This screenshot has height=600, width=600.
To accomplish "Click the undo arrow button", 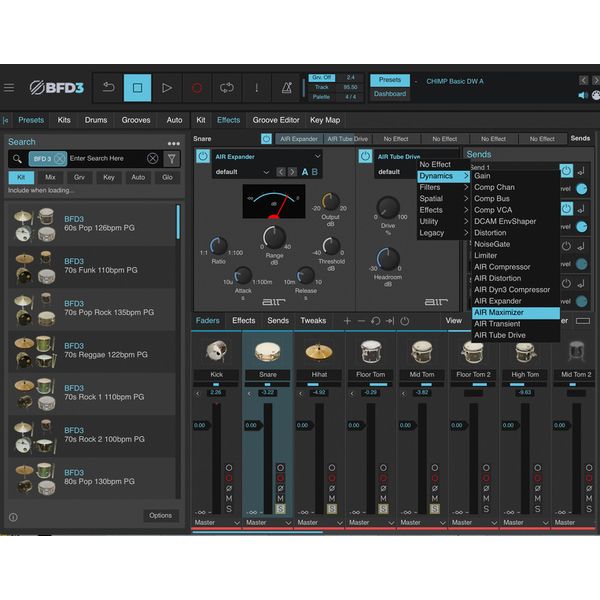I will pos(108,88).
